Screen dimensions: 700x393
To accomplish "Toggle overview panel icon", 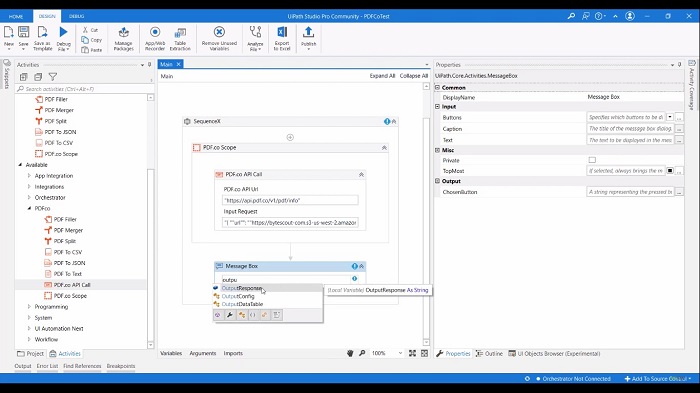I will (424, 353).
